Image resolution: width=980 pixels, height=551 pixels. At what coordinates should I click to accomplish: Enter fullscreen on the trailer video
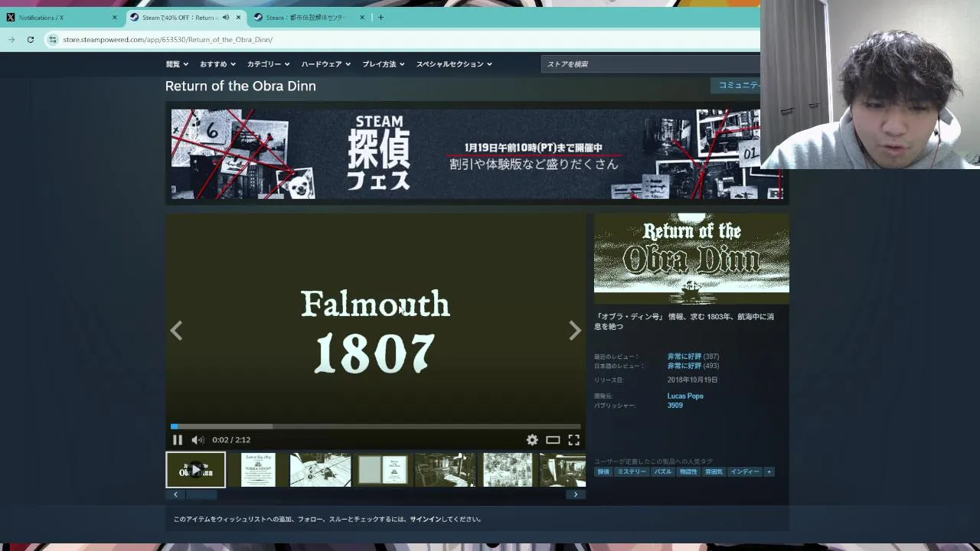573,440
